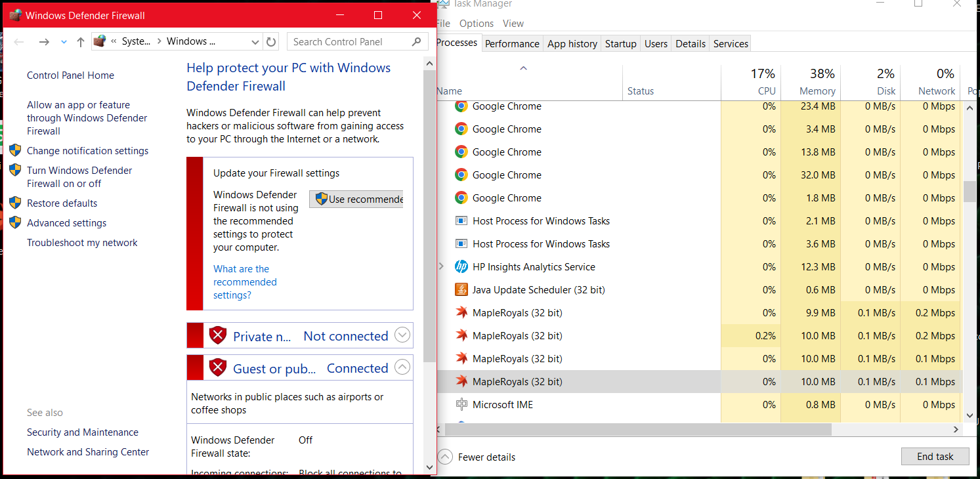Go up one level with Up arrow

click(x=80, y=42)
